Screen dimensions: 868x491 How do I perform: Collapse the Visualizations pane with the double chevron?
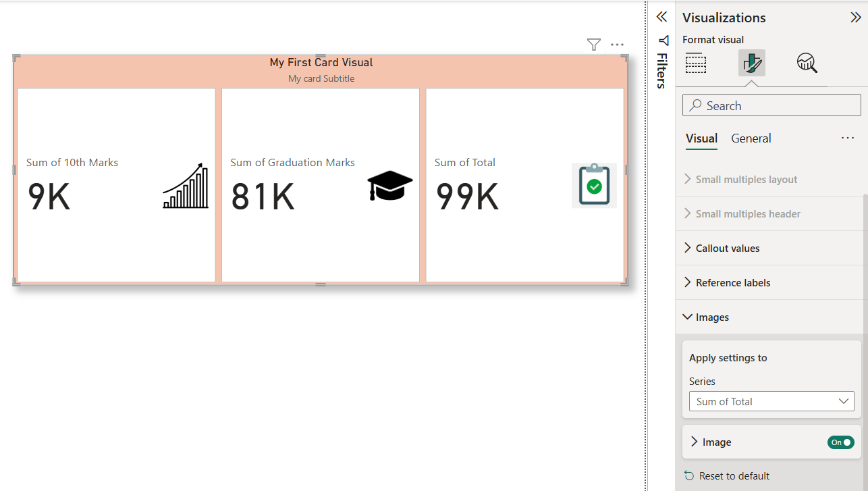coord(856,17)
